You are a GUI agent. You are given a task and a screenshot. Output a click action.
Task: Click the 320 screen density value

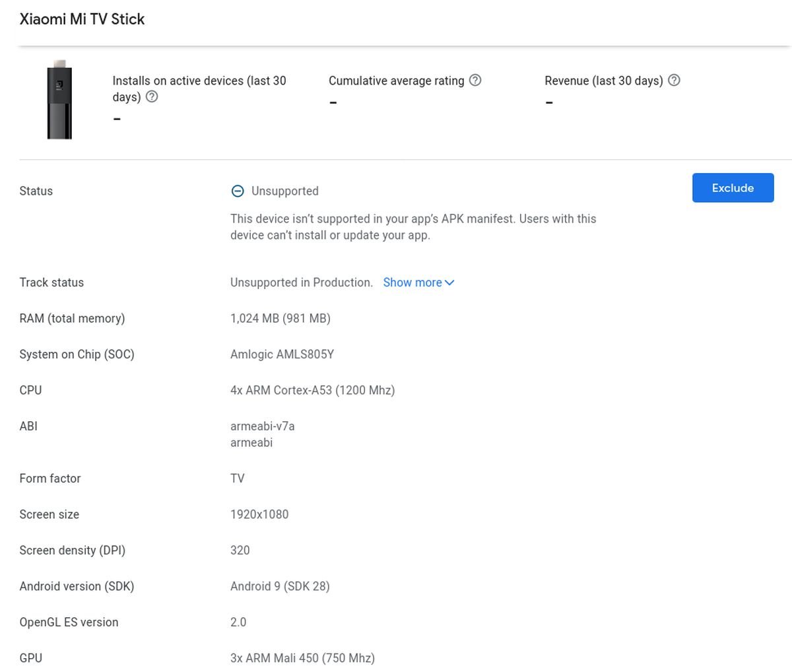pyautogui.click(x=240, y=551)
